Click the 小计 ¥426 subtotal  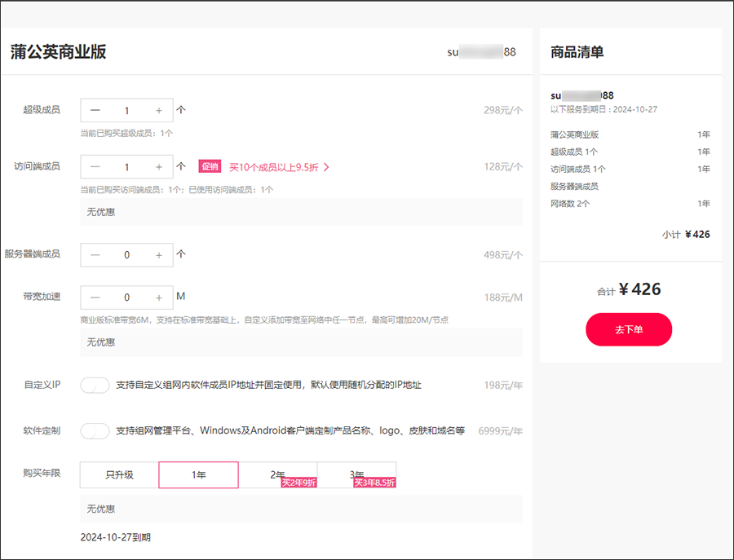coord(686,235)
